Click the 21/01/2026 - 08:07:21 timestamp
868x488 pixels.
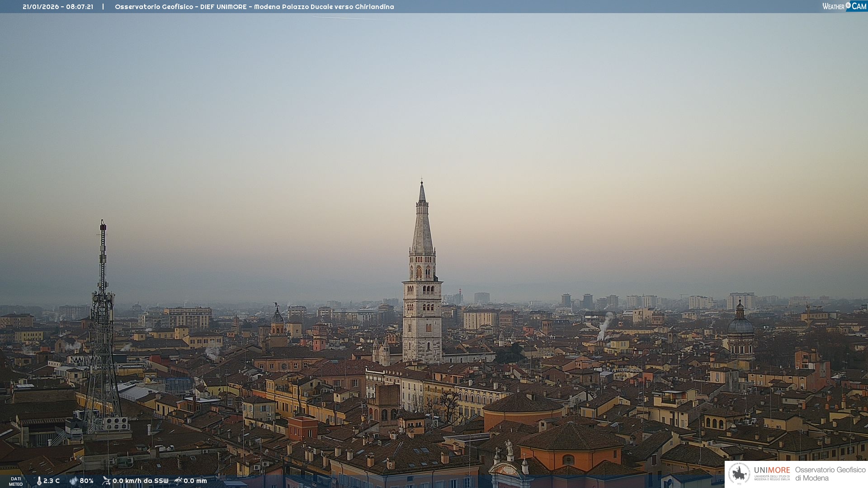tap(58, 7)
